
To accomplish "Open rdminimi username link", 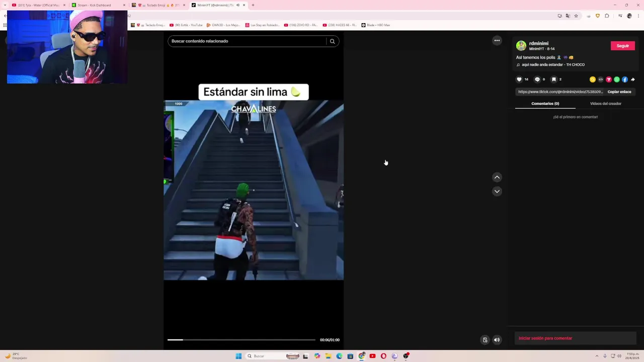I will coord(539,44).
